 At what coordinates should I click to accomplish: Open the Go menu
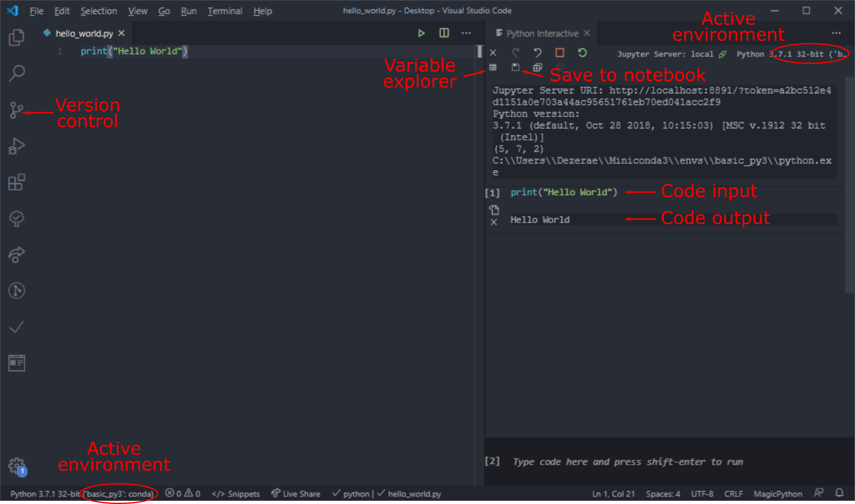click(164, 11)
